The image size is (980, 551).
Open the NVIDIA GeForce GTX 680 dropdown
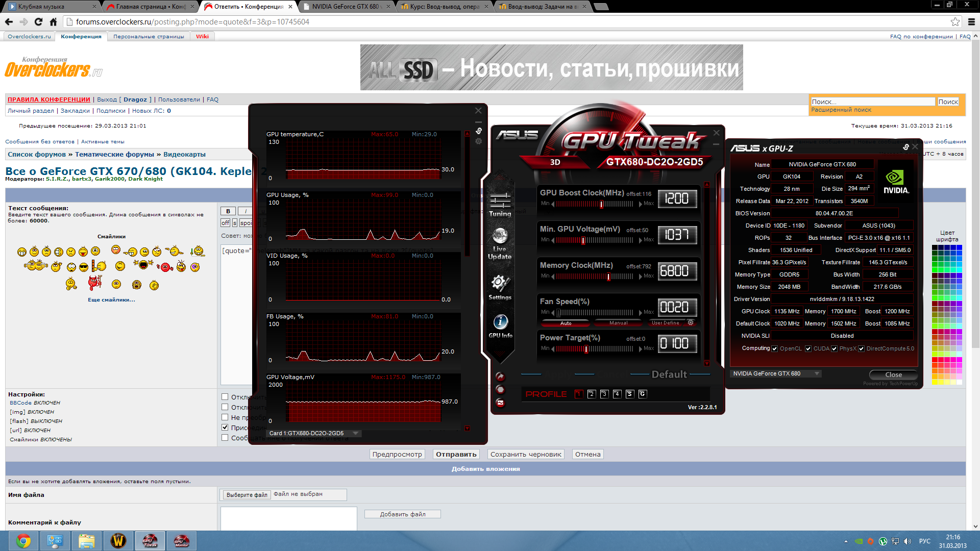(817, 373)
